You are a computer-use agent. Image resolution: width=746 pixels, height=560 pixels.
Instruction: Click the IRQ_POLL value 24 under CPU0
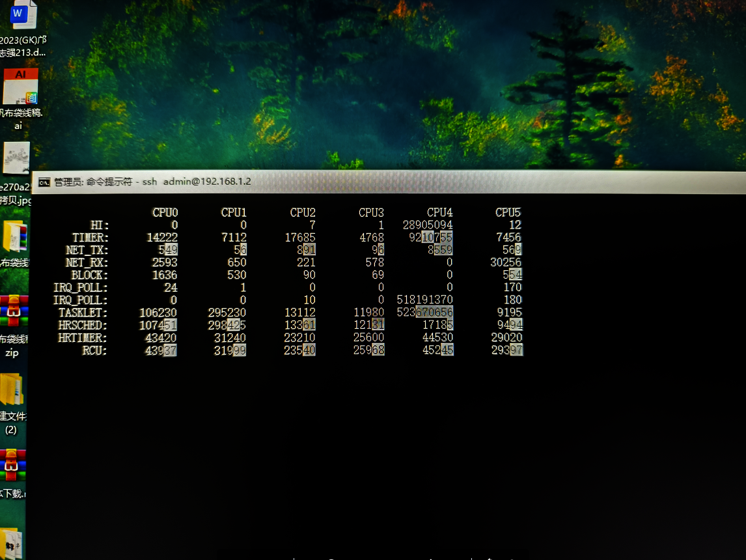[171, 288]
